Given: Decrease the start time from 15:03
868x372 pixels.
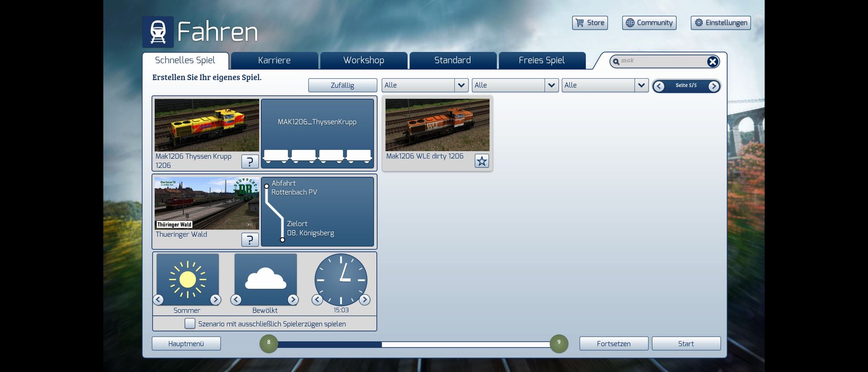Looking at the screenshot, I should [x=317, y=300].
